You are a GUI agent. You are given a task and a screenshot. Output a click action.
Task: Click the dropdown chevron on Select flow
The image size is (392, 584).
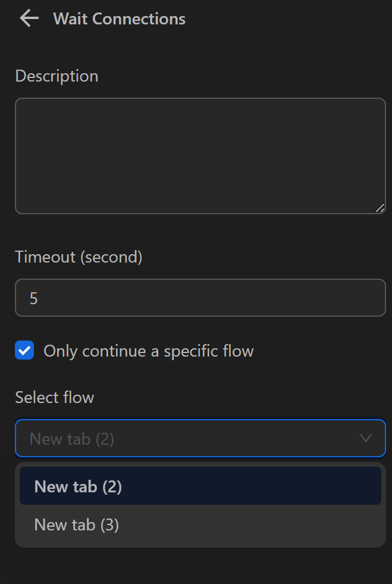tap(366, 438)
